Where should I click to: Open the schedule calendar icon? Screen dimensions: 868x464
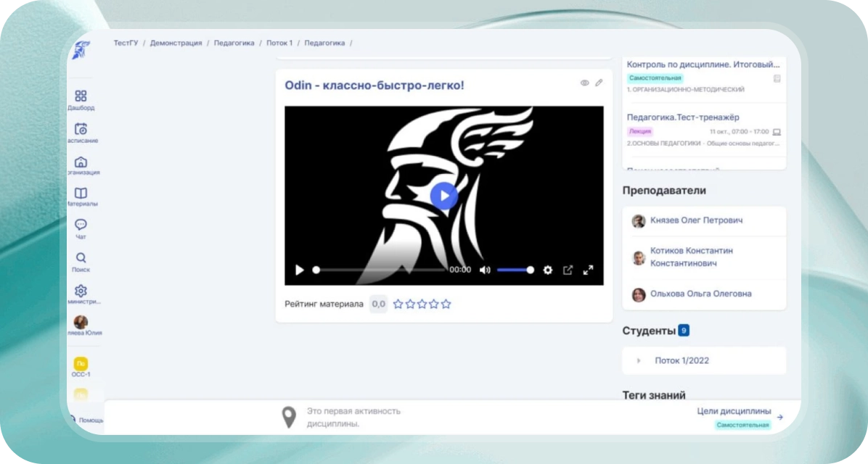click(81, 129)
